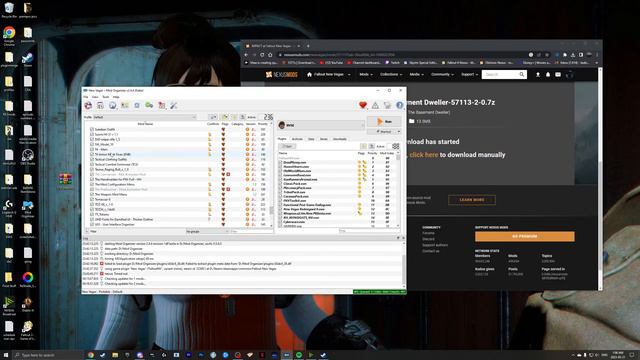Open the Community dropdown in Nexus navigation

(442, 75)
